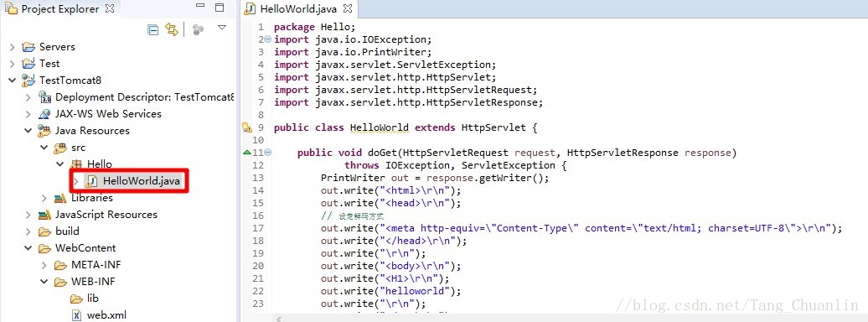Select the HelloWorld.java editor tab
This screenshot has width=868, height=322.
299,9
